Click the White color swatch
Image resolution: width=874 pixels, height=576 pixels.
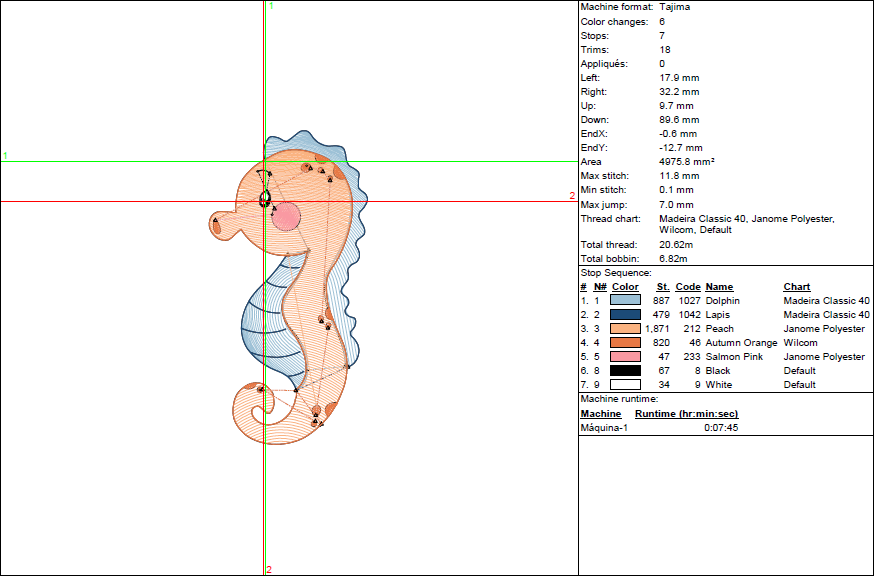625,384
